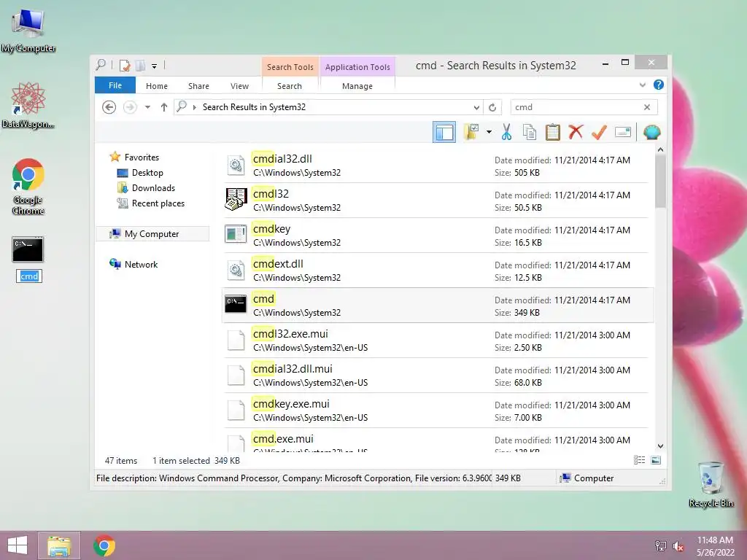This screenshot has width=747, height=560.
Task: Select the cmdl32 search result
Action: tap(436, 201)
